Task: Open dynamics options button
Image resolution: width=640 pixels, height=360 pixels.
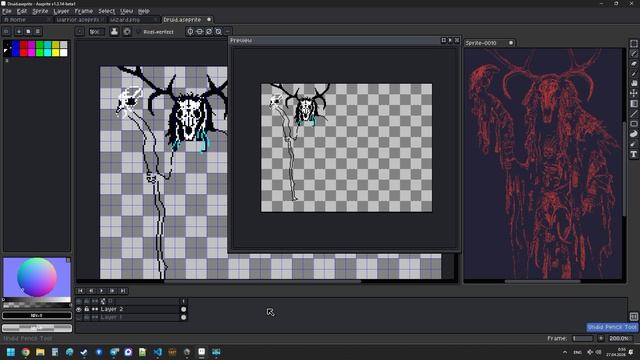Action: coord(127,31)
